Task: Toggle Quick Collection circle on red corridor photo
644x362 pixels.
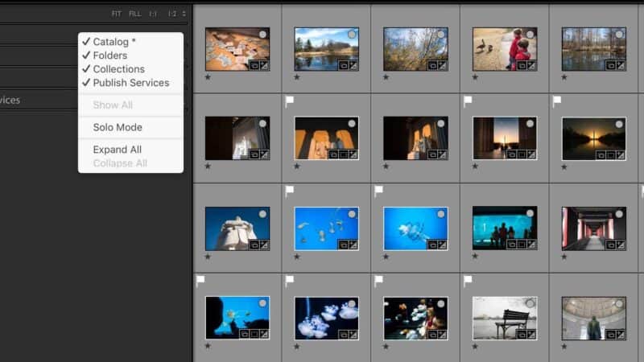Action: [619, 214]
